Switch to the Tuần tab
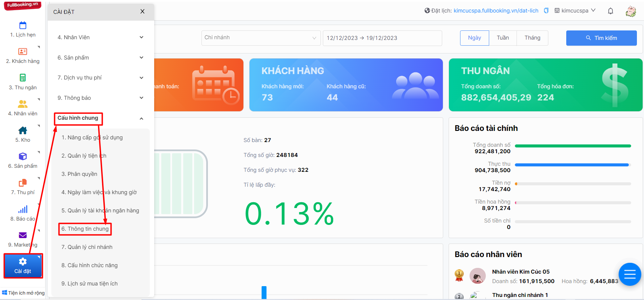The width and height of the screenshot is (644, 300). pyautogui.click(x=503, y=38)
